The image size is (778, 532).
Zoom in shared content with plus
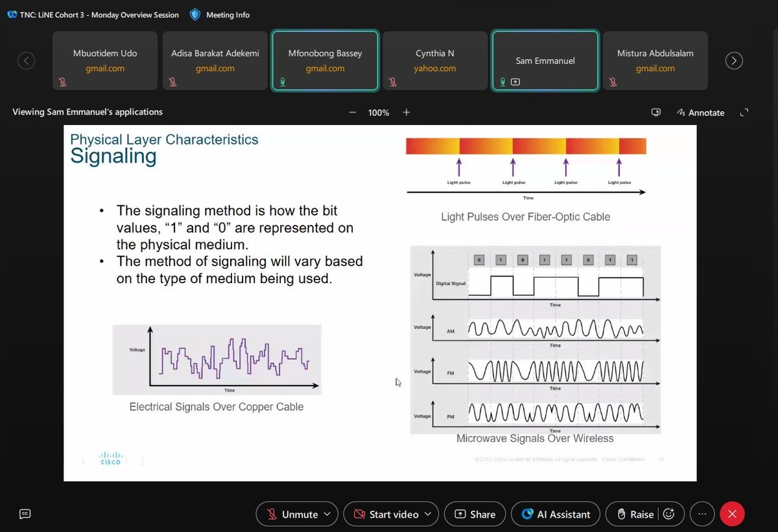pyautogui.click(x=407, y=112)
